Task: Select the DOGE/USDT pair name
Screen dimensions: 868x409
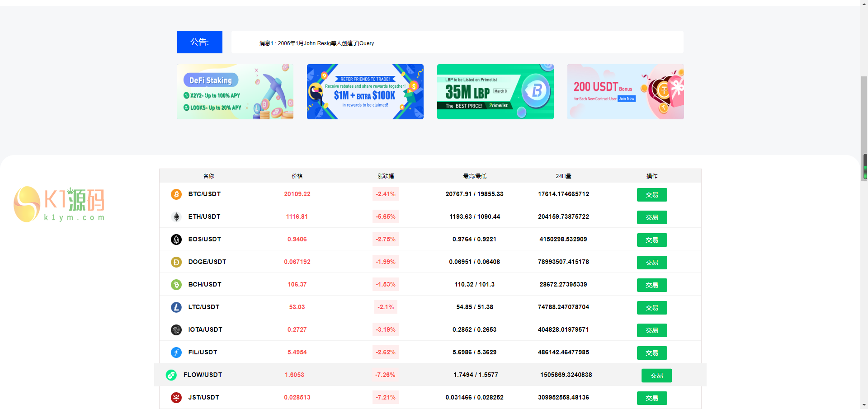Action: coord(207,262)
